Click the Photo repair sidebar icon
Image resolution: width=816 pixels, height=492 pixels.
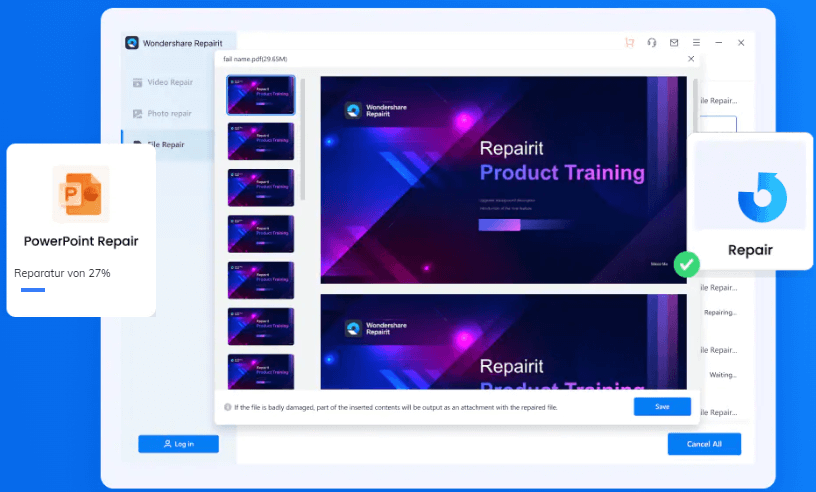(x=137, y=113)
